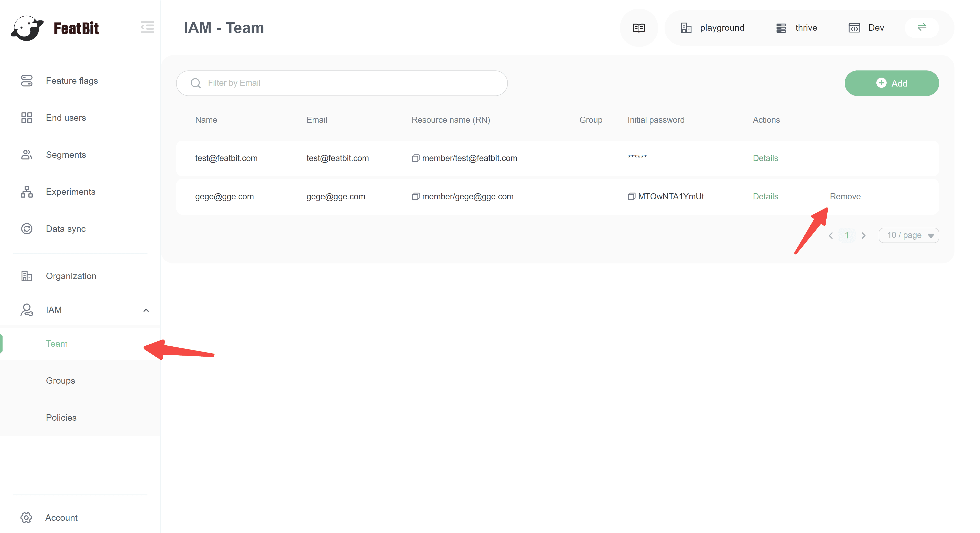Copy initial password MTQwNTA1YmUt

tap(631, 197)
